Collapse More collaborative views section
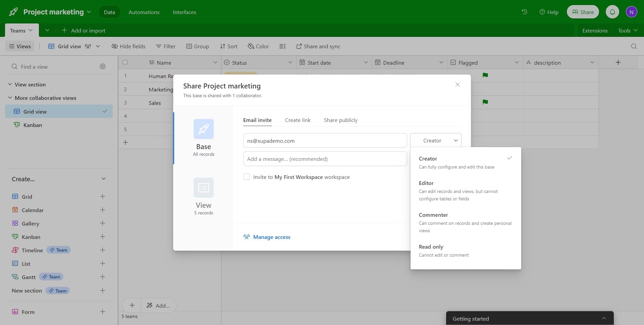Image resolution: width=644 pixels, height=325 pixels. pos(10,98)
